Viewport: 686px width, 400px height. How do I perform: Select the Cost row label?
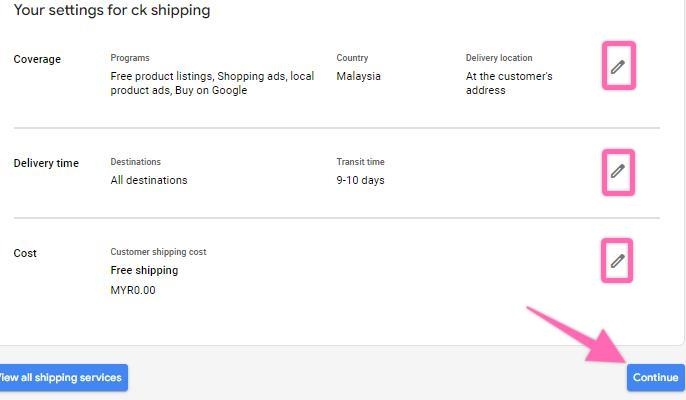pos(25,253)
